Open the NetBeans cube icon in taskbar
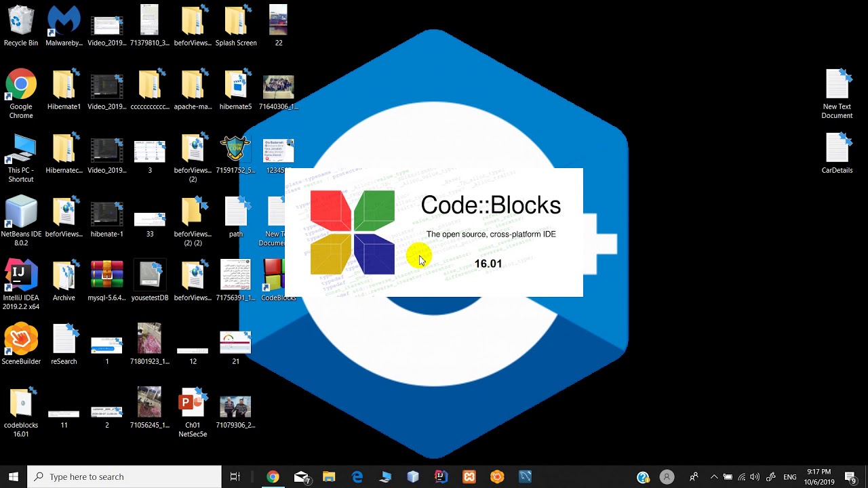Screen dimensions: 868x488 point(413,476)
